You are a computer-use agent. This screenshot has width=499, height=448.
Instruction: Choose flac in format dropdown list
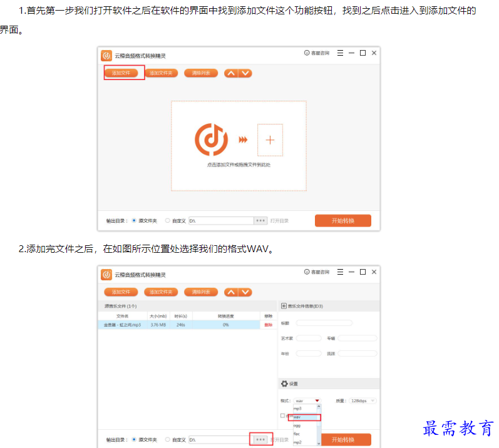coord(304,434)
